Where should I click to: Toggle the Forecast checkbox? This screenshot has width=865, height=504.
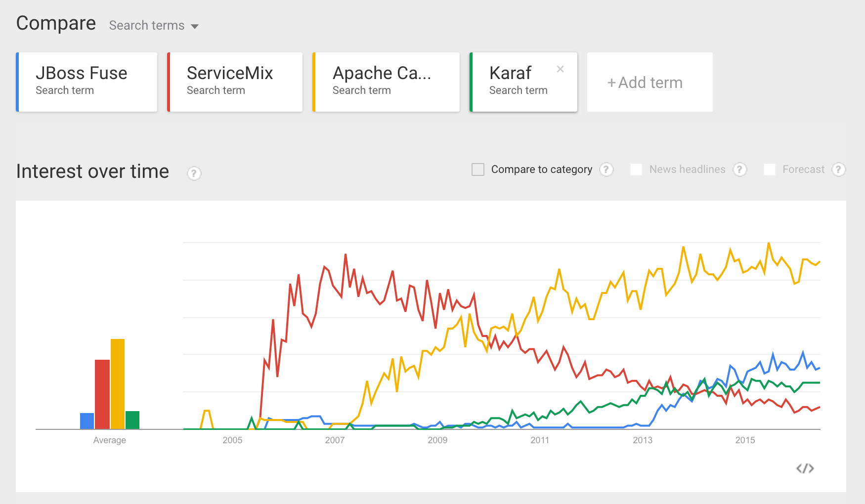tap(770, 169)
